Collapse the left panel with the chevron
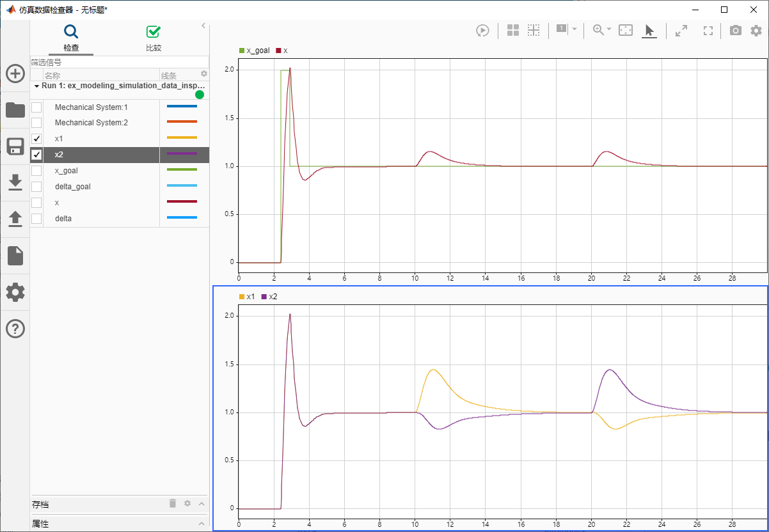 203,26
